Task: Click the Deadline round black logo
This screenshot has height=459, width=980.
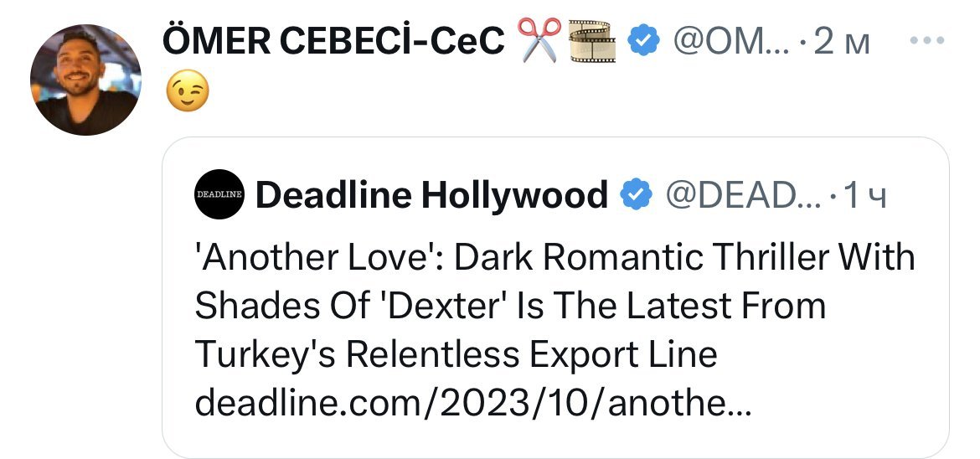Action: (x=219, y=194)
